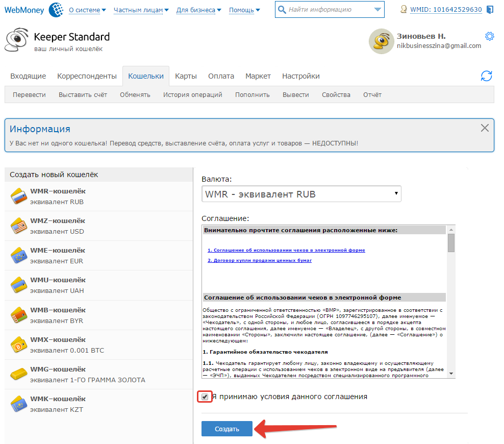
Task: Refresh using the blue circular arrows icon
Action: [x=486, y=76]
